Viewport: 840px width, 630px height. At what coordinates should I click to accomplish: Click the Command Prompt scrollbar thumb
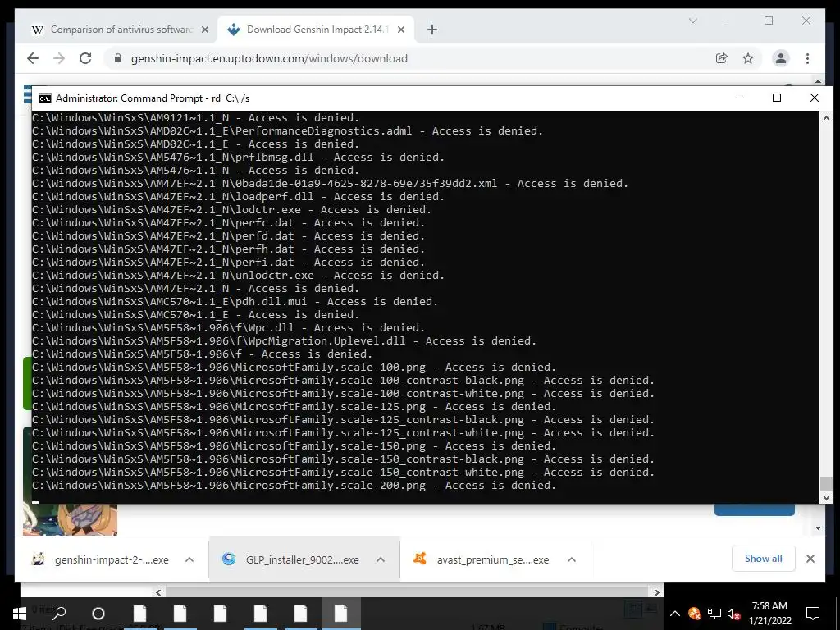(x=826, y=482)
